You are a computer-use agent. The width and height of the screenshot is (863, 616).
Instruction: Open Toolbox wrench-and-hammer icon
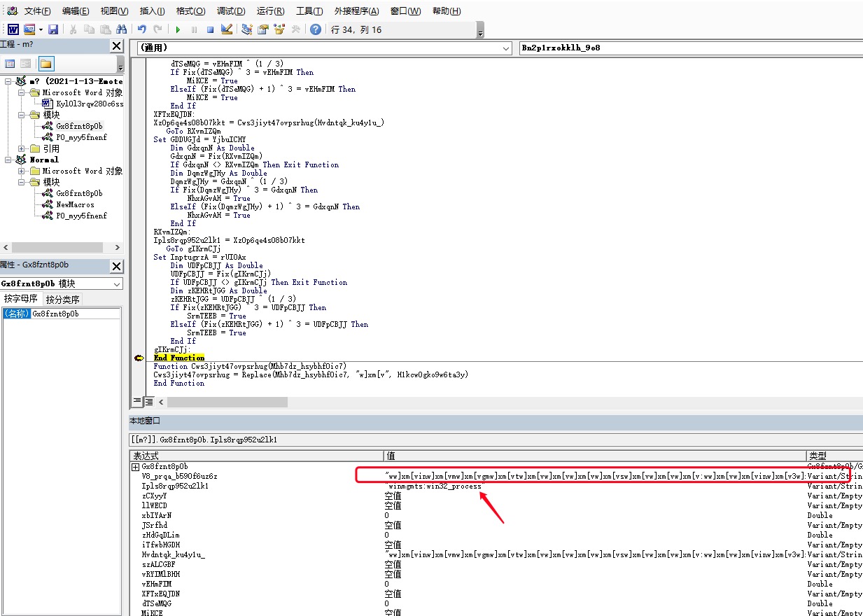[x=295, y=29]
